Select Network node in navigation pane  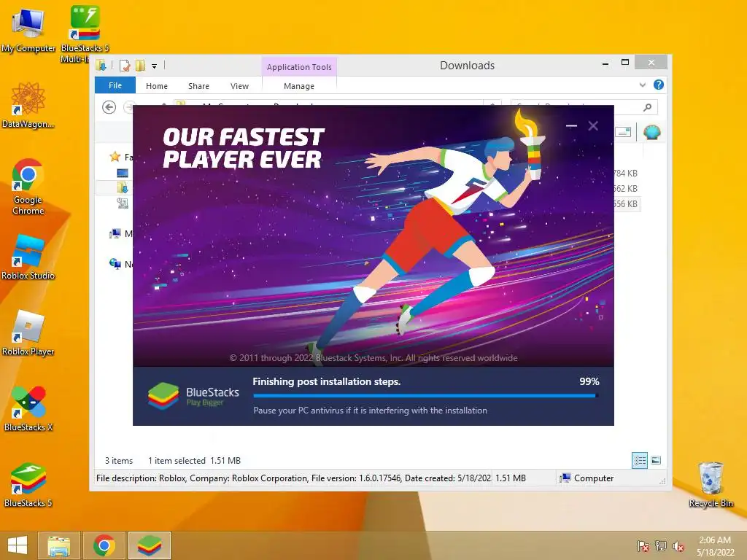[115, 264]
